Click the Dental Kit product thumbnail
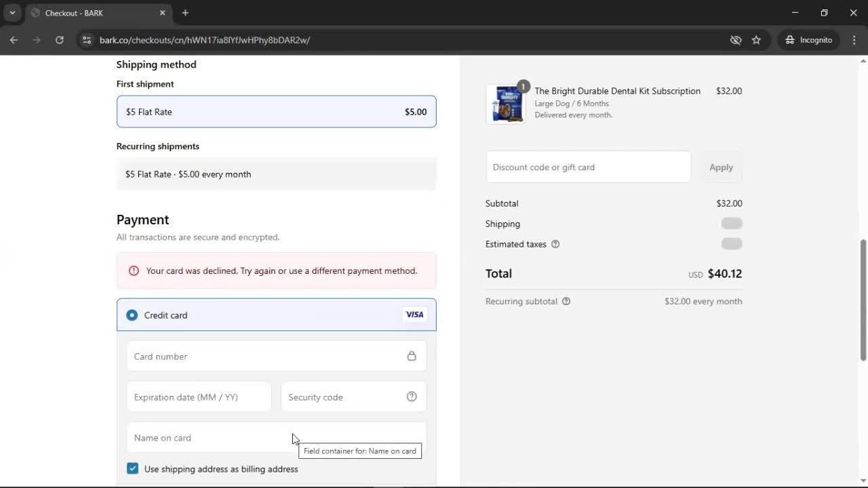This screenshot has width=868, height=488. tap(506, 104)
